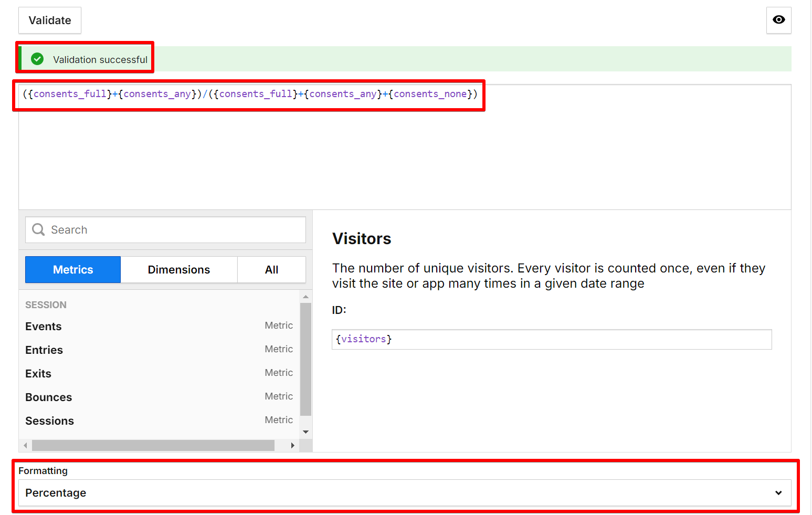Select the Entries metric
Screen dimensions: 812x515
tap(44, 350)
